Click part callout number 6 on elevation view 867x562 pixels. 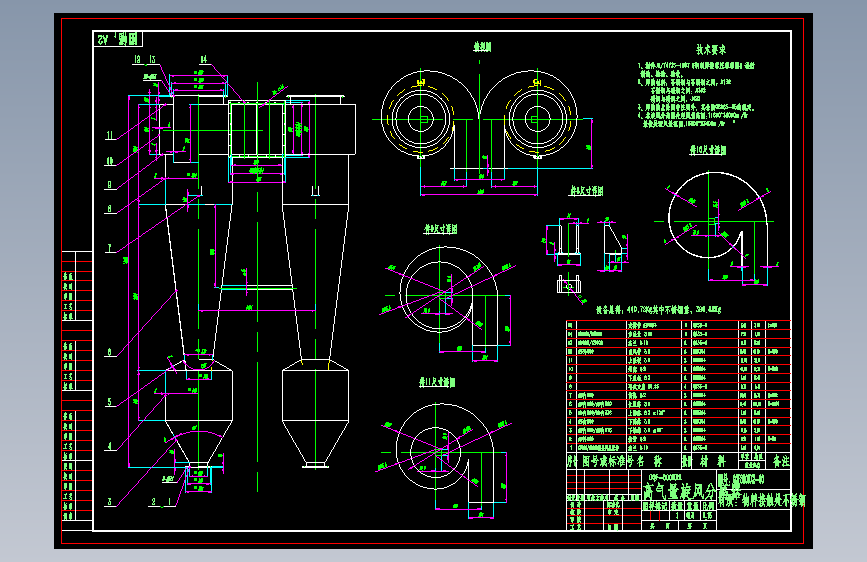109,352
